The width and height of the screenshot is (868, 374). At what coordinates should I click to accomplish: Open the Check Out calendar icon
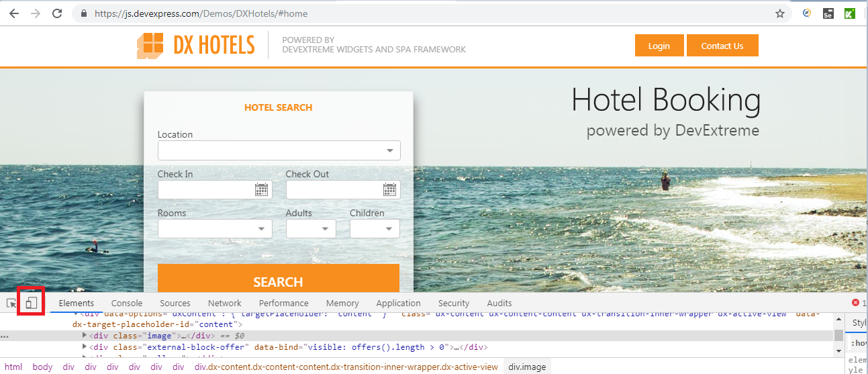pos(389,190)
